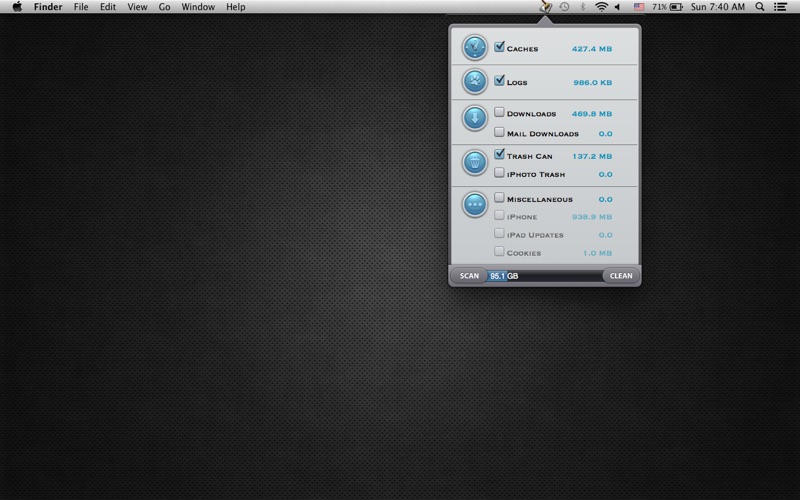Enable the Miscellaneous checkbox
Viewport: 800px width, 500px height.
499,197
